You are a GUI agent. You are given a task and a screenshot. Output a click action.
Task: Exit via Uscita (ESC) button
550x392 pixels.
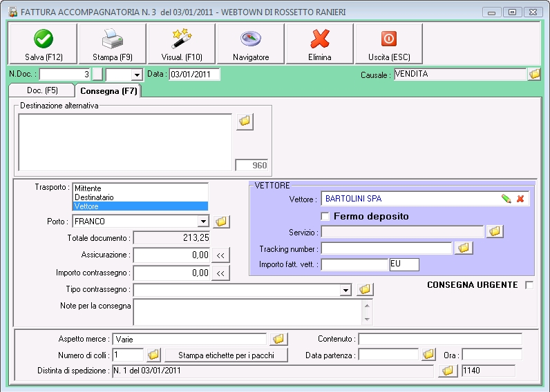[x=389, y=43]
